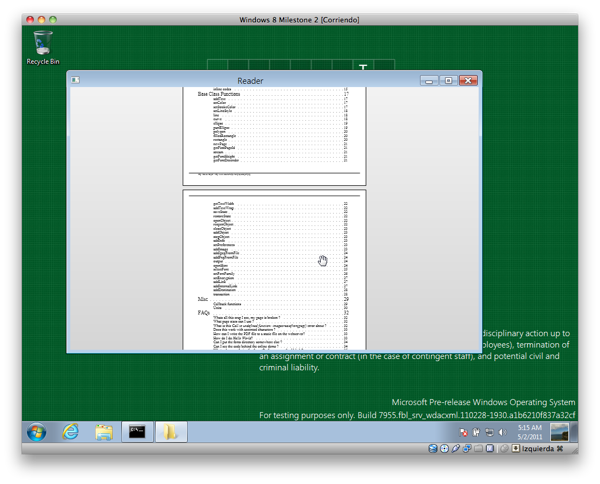Click the Reader window title bar

pyautogui.click(x=250, y=80)
